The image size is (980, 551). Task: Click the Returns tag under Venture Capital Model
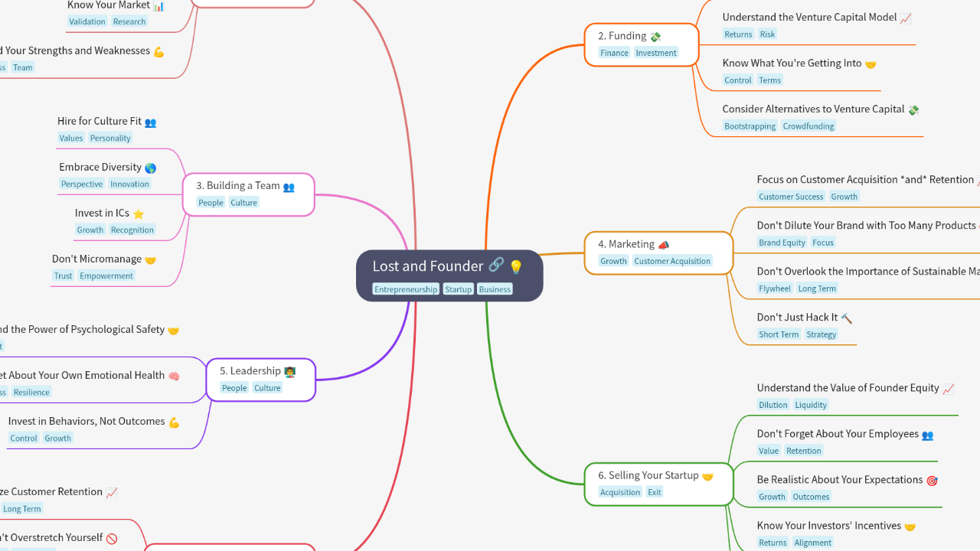point(738,34)
